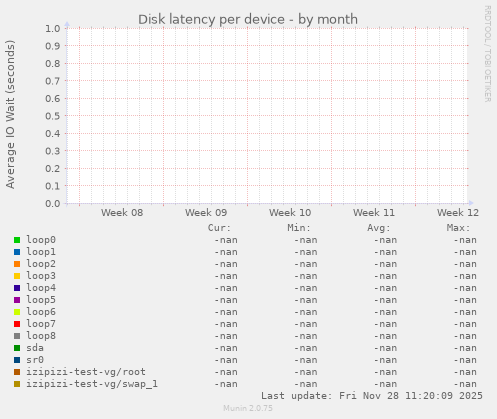
Task: Select the loop8 legend label
Action: click(41, 336)
